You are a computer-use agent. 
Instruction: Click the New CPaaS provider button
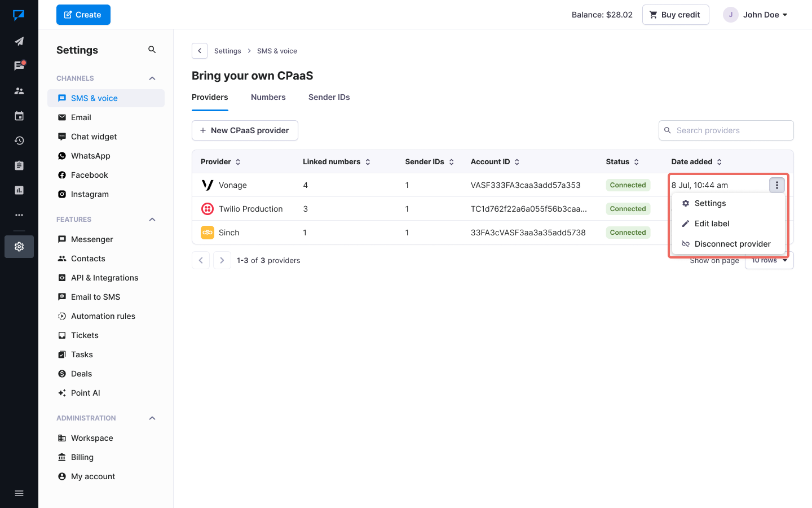245,130
